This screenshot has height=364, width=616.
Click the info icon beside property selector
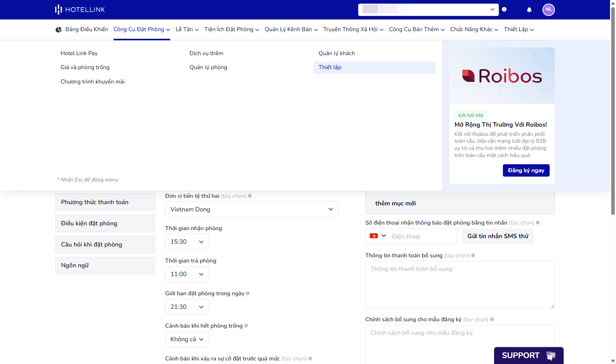[x=504, y=10]
